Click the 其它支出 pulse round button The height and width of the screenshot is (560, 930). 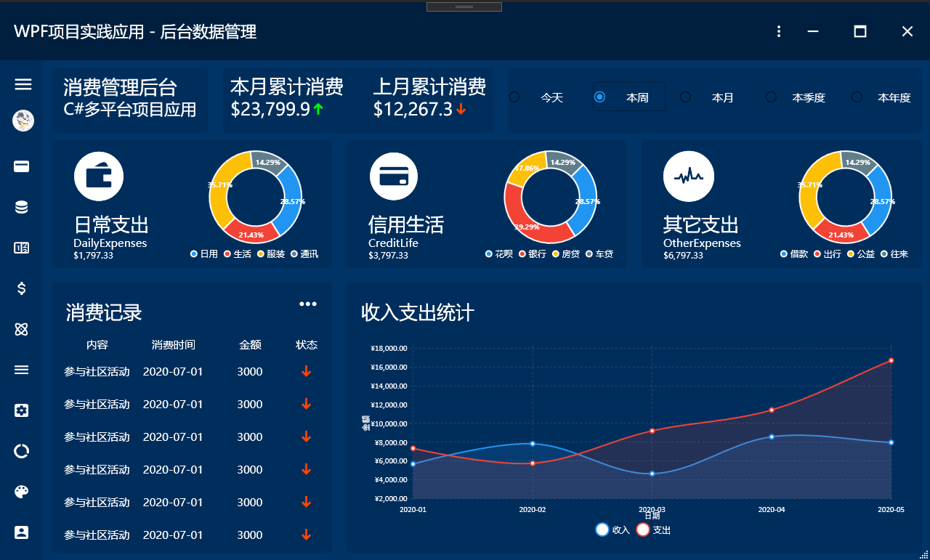click(x=688, y=176)
